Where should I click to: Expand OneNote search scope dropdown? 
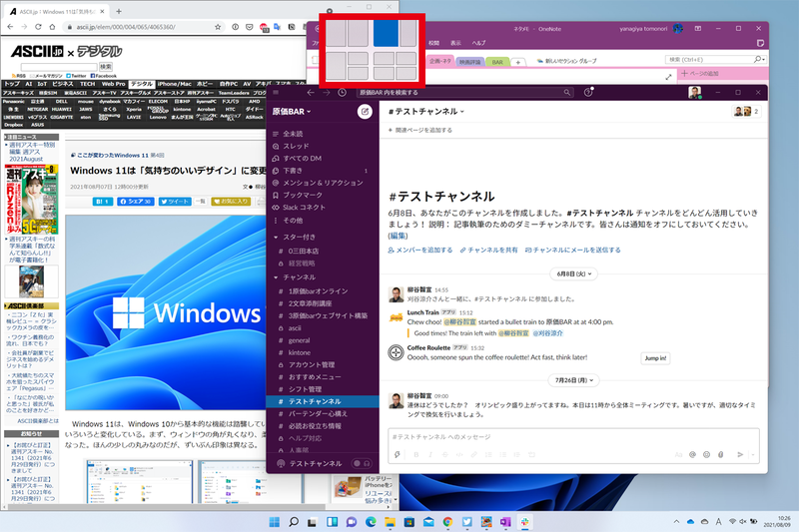point(763,60)
